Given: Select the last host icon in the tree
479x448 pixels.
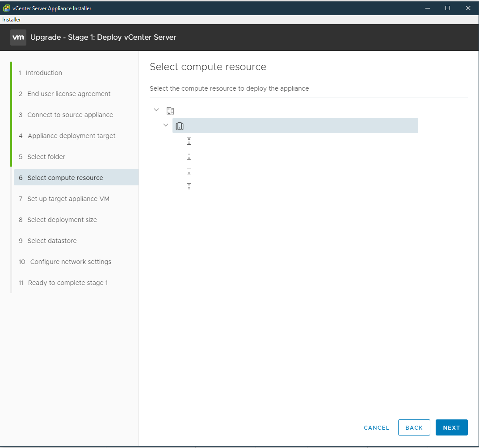Looking at the screenshot, I should [x=189, y=186].
